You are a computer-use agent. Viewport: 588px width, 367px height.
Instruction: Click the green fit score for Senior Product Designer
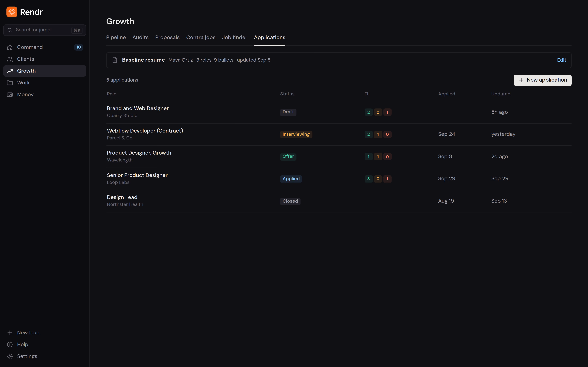point(368,179)
